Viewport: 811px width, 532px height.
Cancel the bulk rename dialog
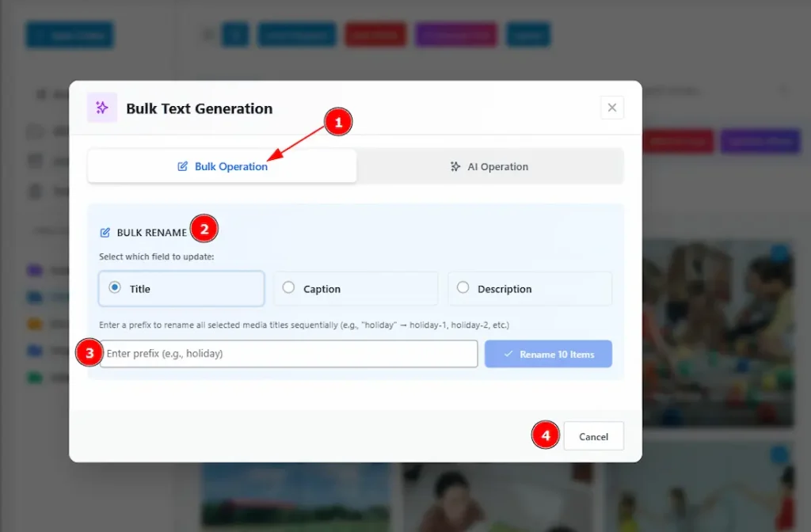[x=593, y=436]
